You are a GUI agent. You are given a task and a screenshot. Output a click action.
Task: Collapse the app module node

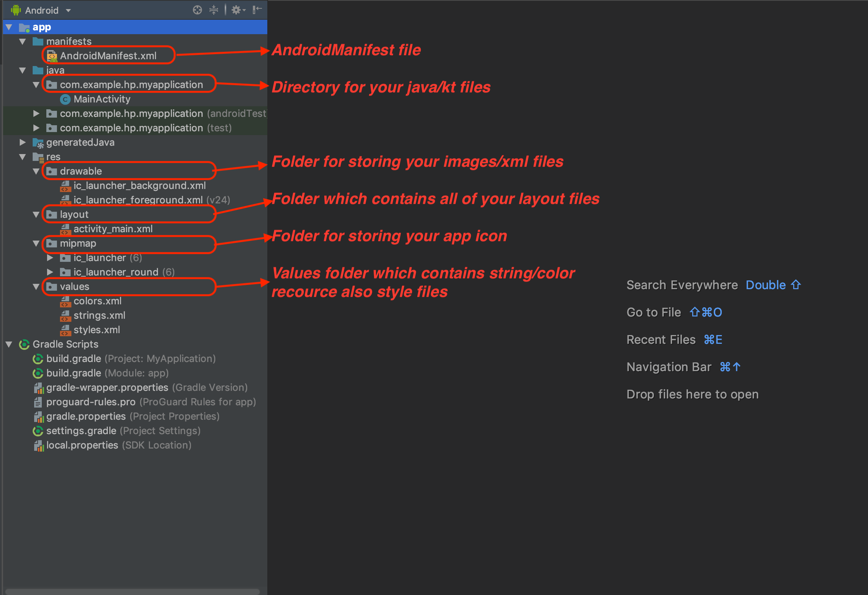click(x=9, y=27)
